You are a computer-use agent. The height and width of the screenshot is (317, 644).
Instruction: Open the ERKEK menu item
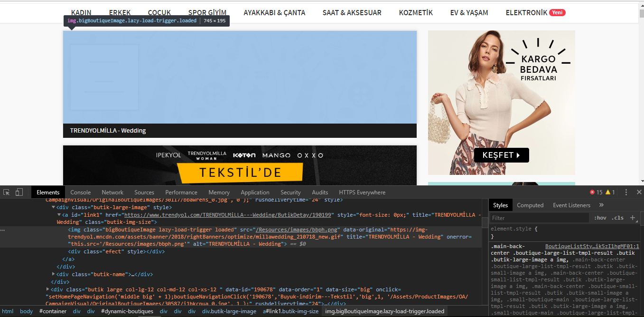120,12
